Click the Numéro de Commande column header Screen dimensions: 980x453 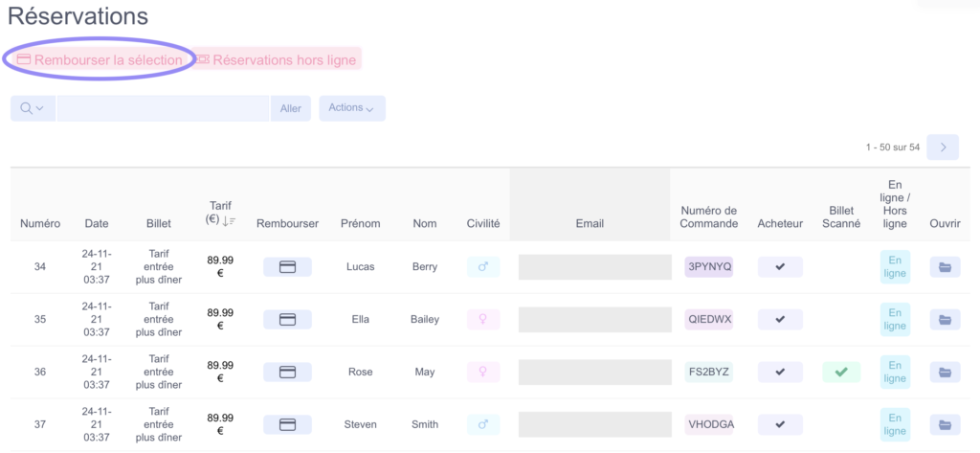[x=709, y=217]
